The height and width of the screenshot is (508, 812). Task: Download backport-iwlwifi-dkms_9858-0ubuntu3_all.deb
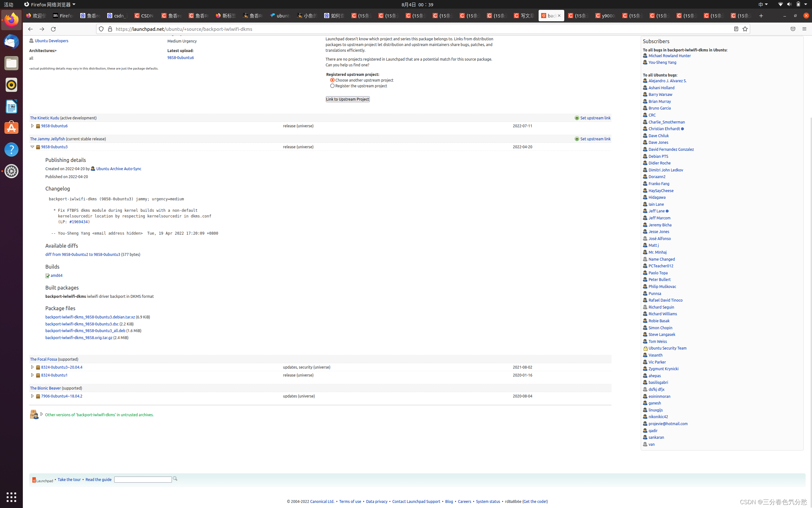(85, 331)
